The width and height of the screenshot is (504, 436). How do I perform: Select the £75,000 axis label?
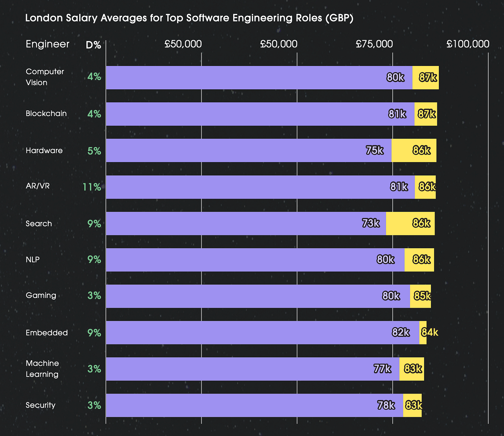374,44
